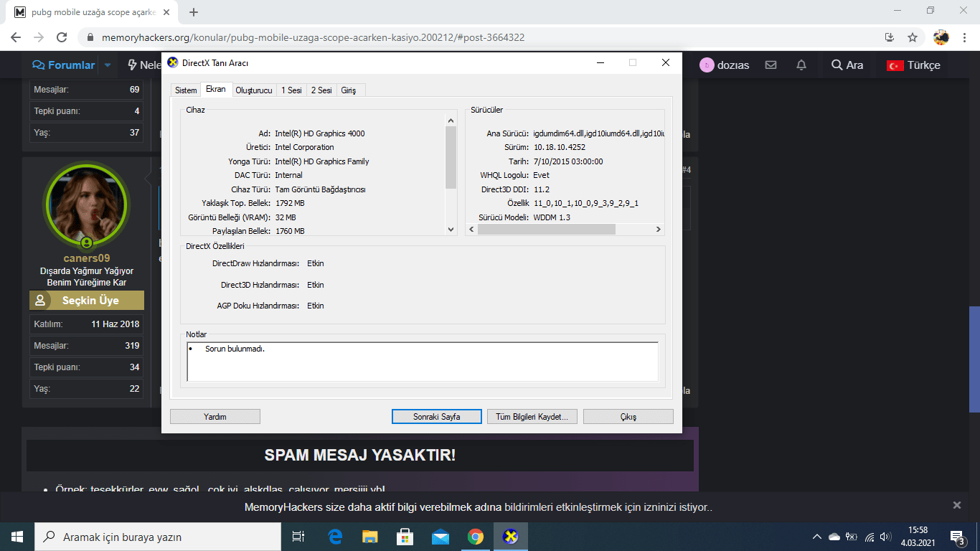
Task: Click Sürücüler scroll-right arrow
Action: pos(659,229)
